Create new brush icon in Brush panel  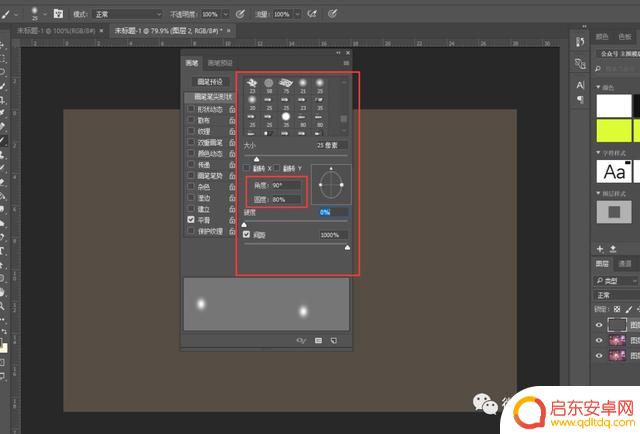click(334, 341)
